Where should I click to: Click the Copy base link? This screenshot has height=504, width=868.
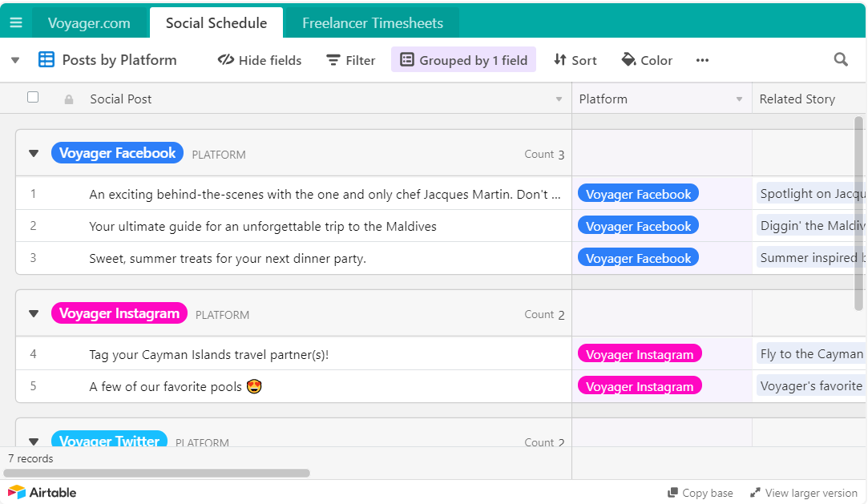click(700, 493)
